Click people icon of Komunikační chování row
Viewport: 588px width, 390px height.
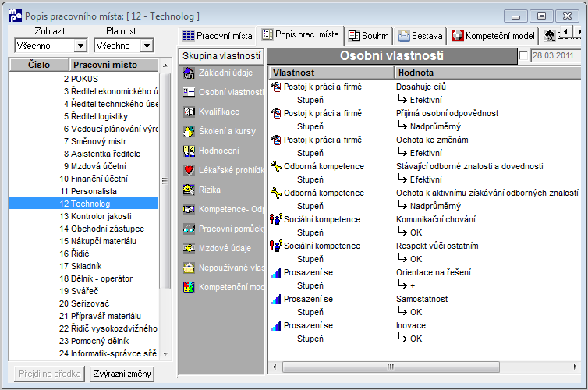click(x=276, y=219)
